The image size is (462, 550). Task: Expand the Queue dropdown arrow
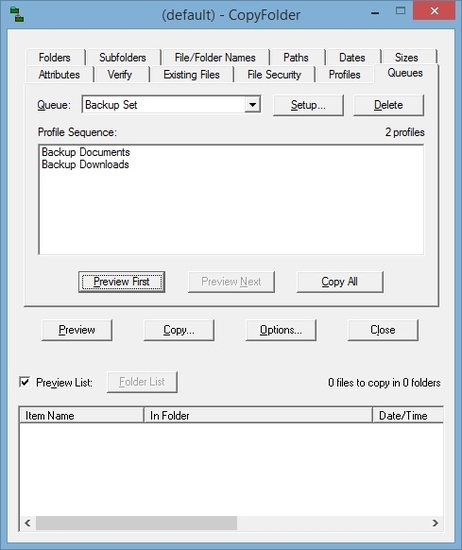(x=252, y=105)
